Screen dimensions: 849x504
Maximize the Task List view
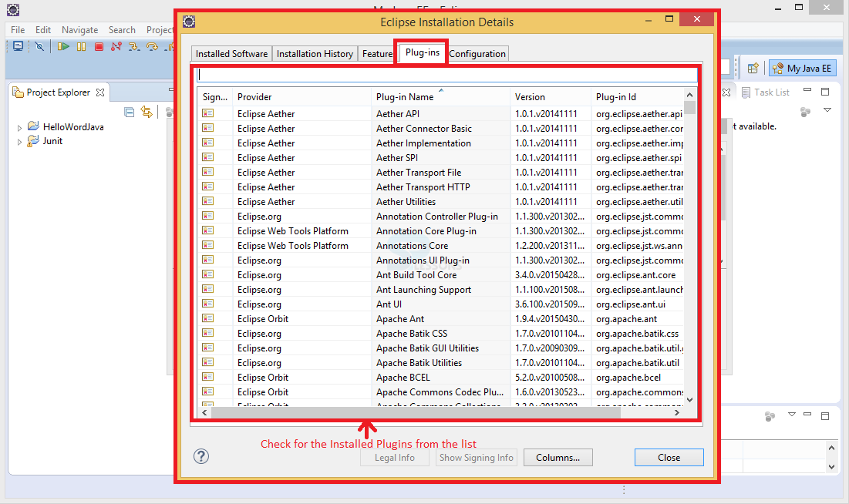825,92
